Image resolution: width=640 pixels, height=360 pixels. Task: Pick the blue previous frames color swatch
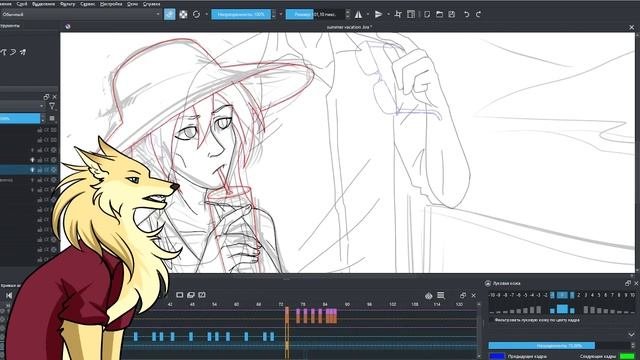497,356
